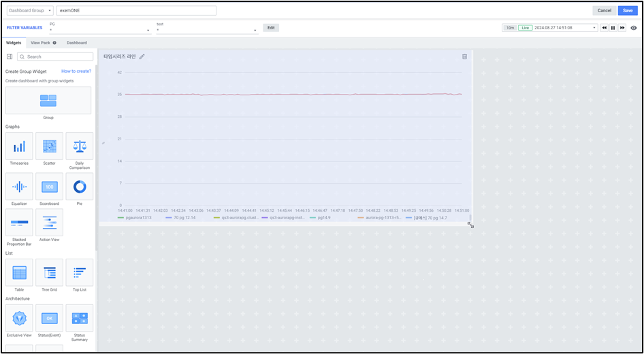Choose the Equalizer widget
The height and width of the screenshot is (354, 644).
19,187
